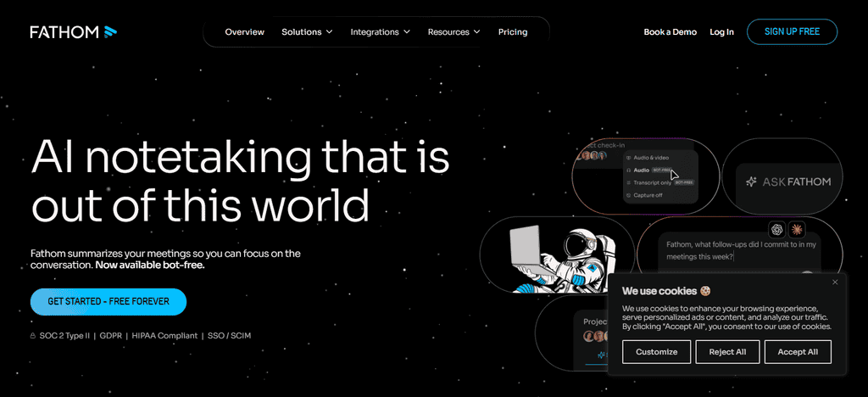Screen dimensions: 868x397
Task: Click the ChatGPT icon above chat box
Action: point(778,229)
